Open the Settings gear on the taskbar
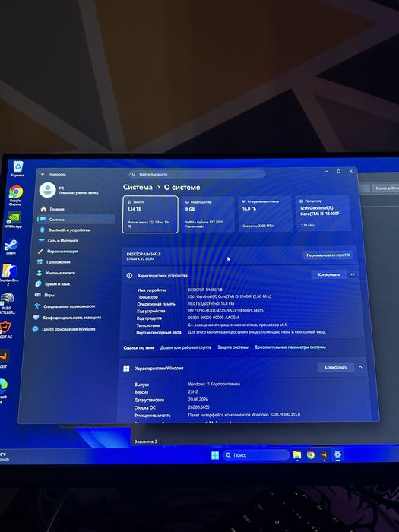Viewport: 399px width, 532px height. [x=337, y=454]
